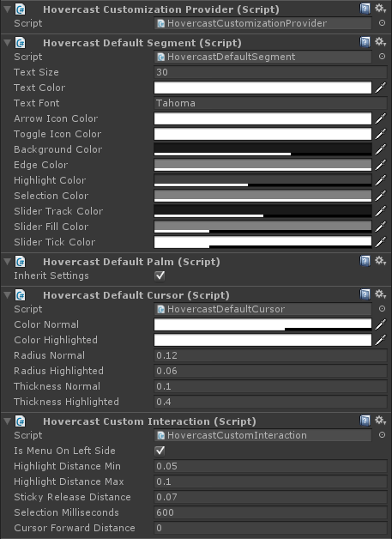This screenshot has height=539, width=392.
Task: Open the Color Normal swatch
Action: pos(262,324)
